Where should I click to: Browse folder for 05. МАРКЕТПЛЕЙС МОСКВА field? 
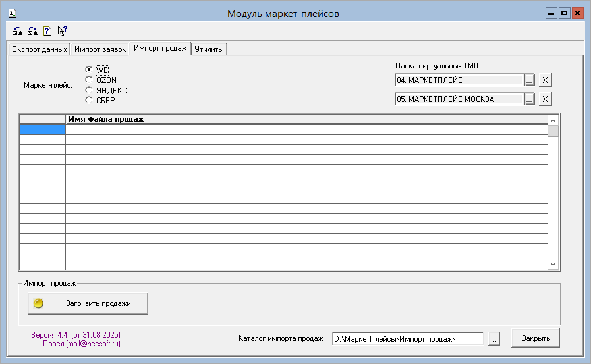tap(529, 99)
